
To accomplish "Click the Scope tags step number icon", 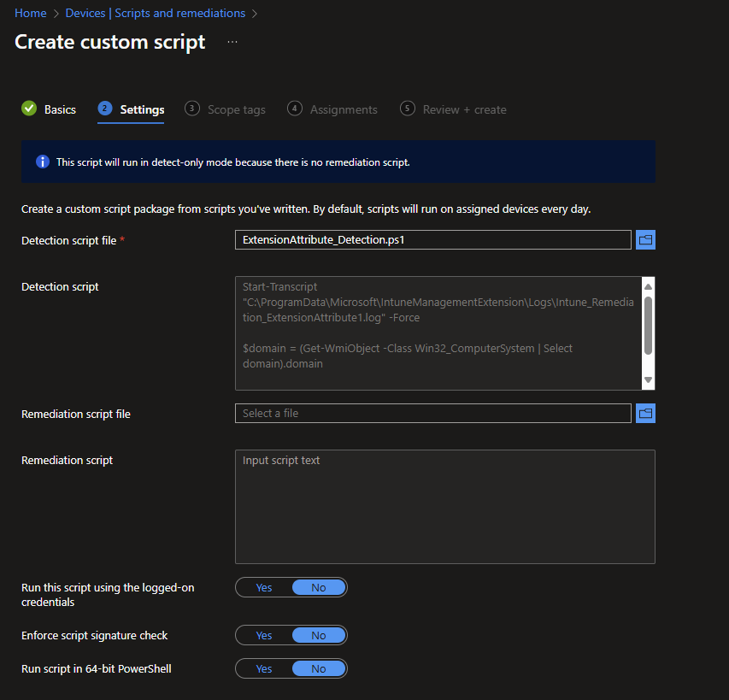I will (x=192, y=109).
